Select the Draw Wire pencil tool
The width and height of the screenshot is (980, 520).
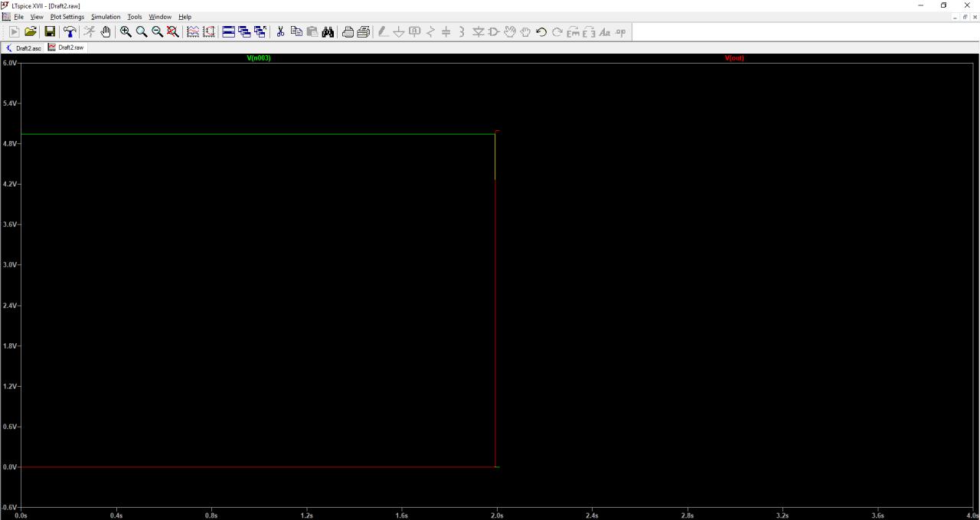click(384, 31)
